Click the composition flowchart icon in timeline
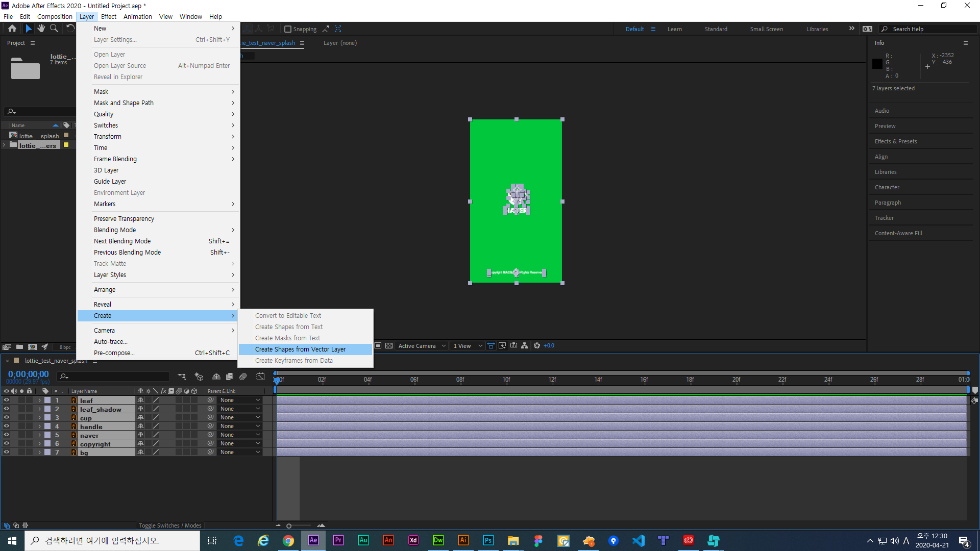Screen dimensions: 980x551 182,377
